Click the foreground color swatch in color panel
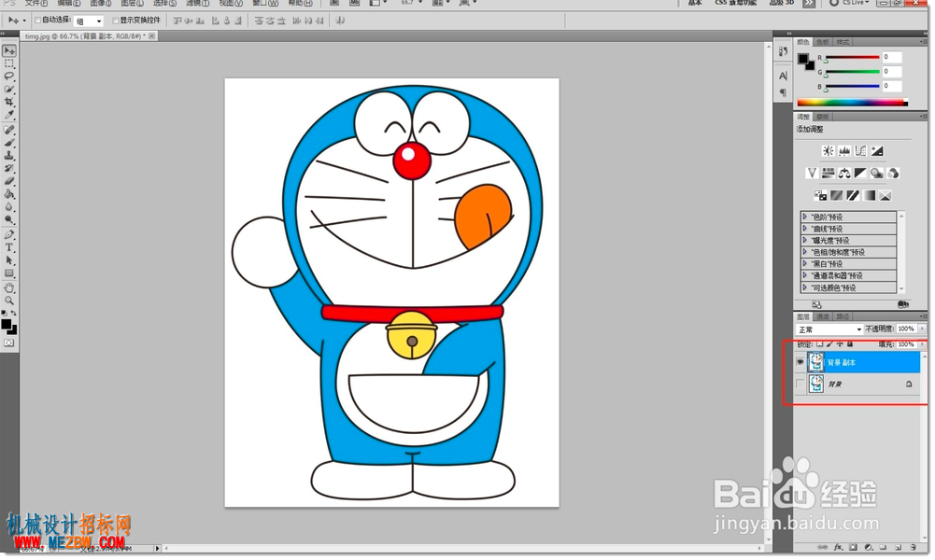 pos(803,59)
